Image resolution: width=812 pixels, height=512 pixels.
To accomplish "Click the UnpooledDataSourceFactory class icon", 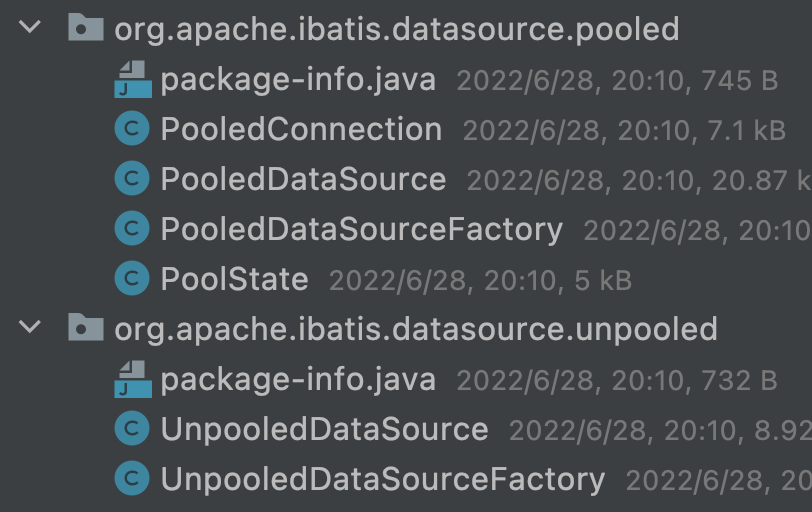I will point(132,479).
